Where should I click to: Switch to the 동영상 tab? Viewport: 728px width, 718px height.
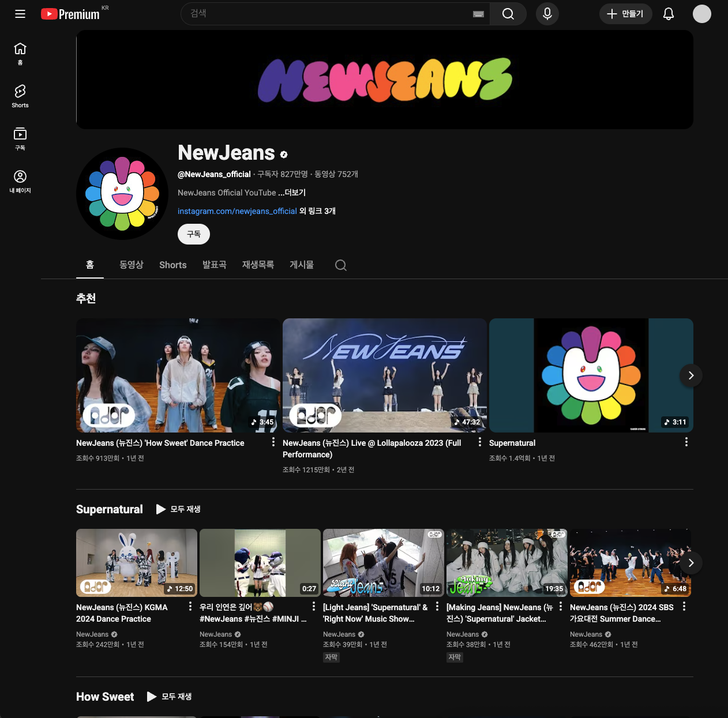[131, 265]
